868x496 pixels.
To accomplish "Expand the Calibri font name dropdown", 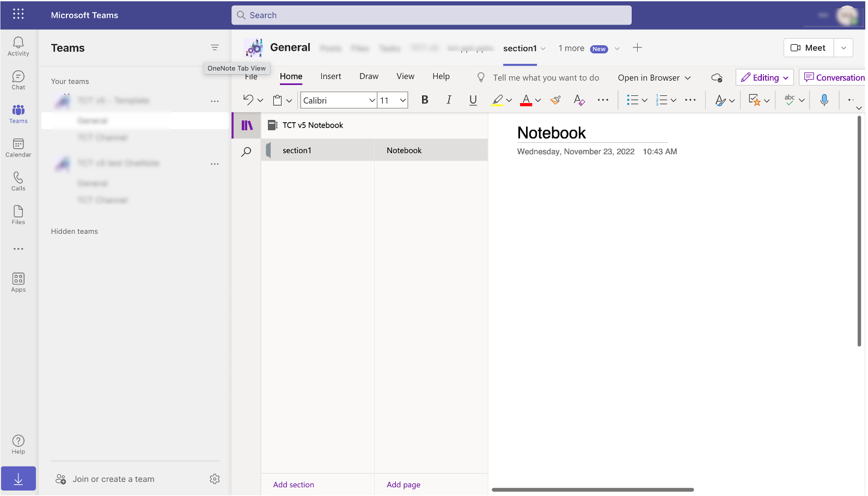I will 372,100.
